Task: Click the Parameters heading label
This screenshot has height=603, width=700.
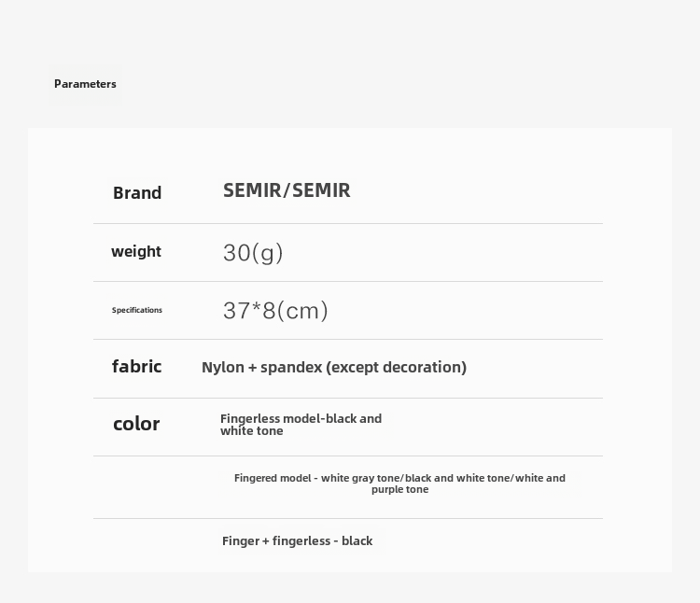Action: (85, 84)
